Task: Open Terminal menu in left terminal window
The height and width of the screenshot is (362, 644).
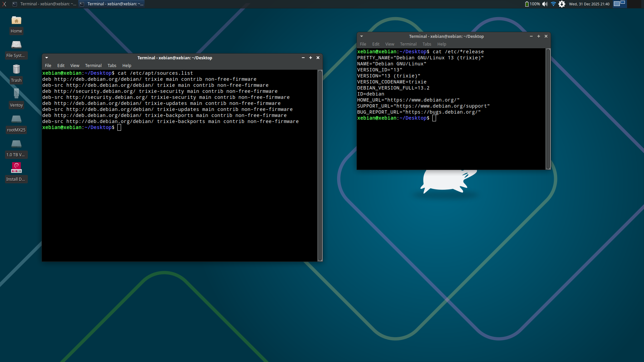Action: [x=93, y=66]
